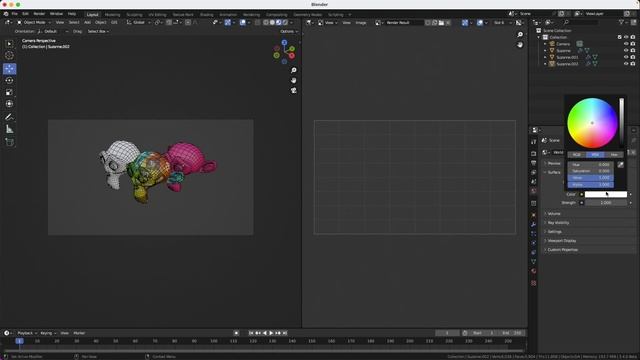Image resolution: width=640 pixels, height=360 pixels.
Task: Collapse the Collection tree in outliner
Action: 539,37
